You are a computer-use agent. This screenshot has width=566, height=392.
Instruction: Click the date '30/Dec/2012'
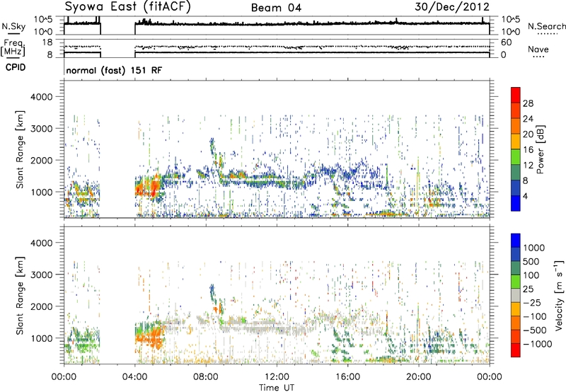(452, 7)
